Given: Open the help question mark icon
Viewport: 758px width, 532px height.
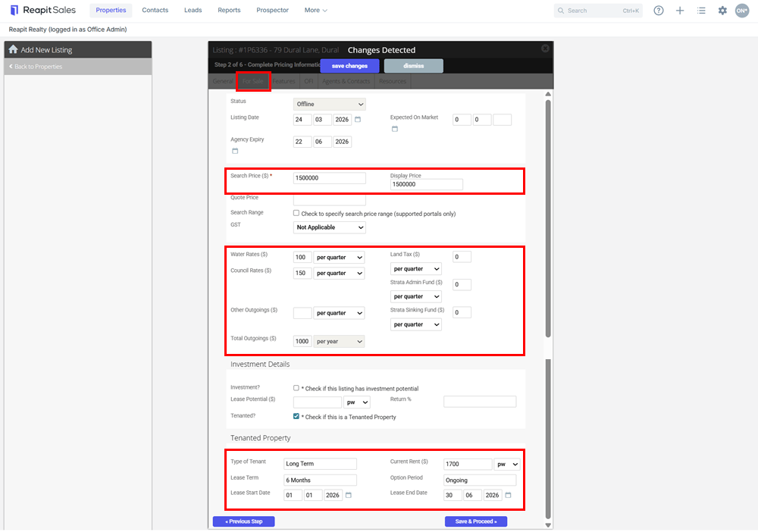Looking at the screenshot, I should pyautogui.click(x=659, y=10).
